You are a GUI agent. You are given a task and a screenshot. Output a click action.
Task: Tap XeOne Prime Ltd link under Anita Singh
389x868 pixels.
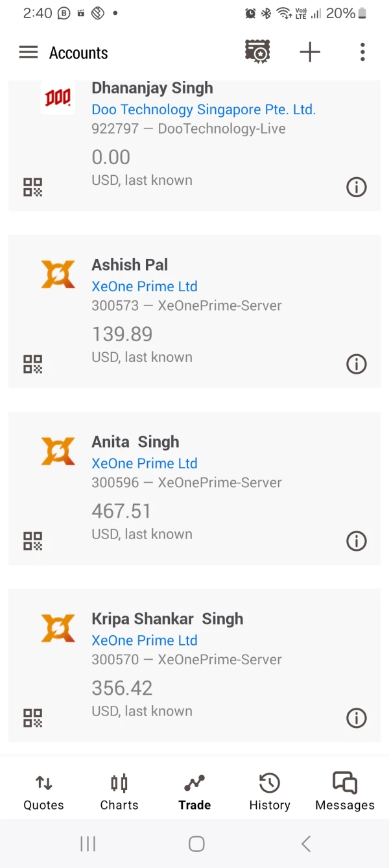coord(145,463)
